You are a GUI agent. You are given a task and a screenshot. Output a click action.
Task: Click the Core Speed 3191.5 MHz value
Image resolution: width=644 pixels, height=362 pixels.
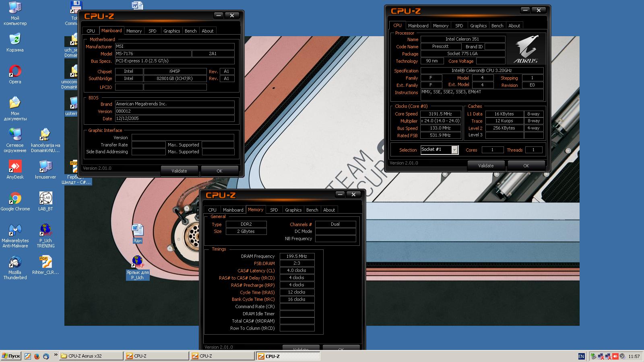(440, 114)
